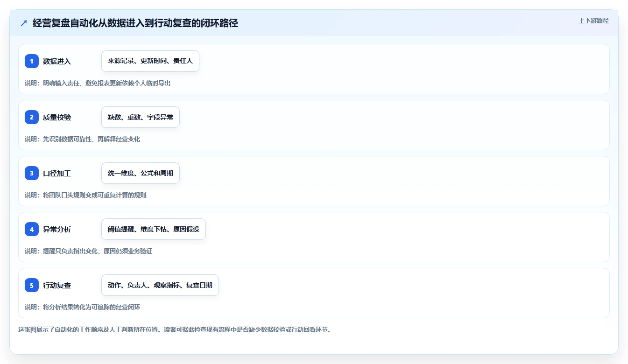Click the step 1 number badge

click(32, 61)
